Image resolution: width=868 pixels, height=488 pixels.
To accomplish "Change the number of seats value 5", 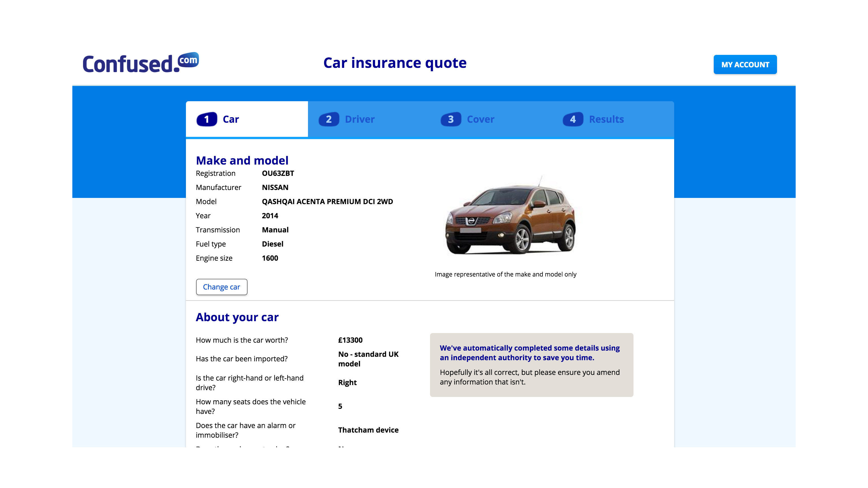I will pyautogui.click(x=340, y=406).
